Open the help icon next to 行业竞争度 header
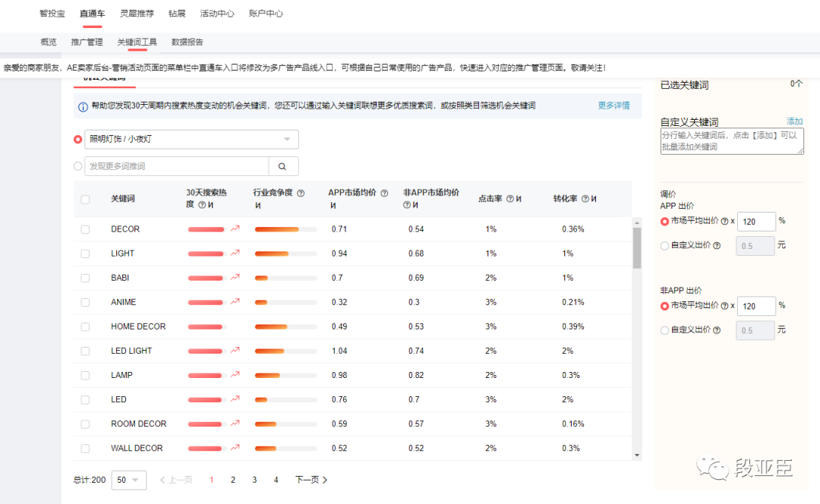This screenshot has height=504, width=820. 299,193
